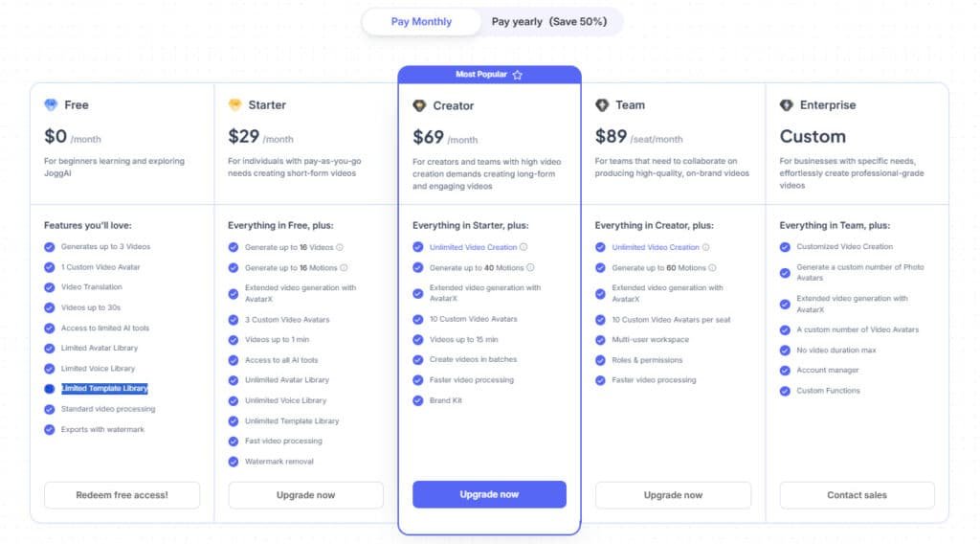The height and width of the screenshot is (544, 980).
Task: Click info icon beside Creator's 40 Motions
Action: pyautogui.click(x=530, y=268)
